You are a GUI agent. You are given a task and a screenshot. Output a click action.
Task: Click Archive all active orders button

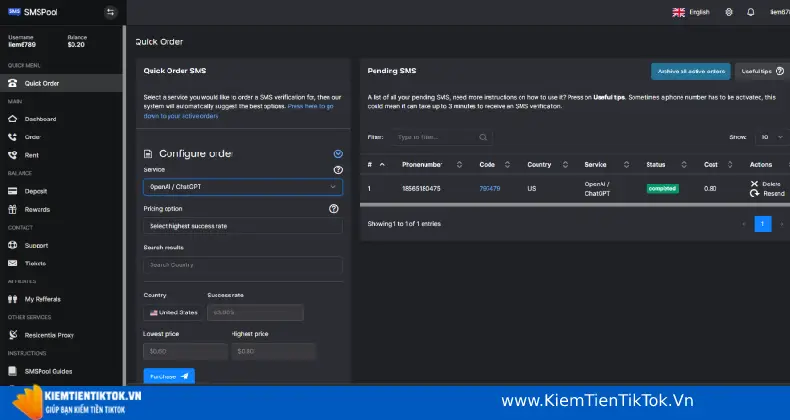[x=691, y=72]
